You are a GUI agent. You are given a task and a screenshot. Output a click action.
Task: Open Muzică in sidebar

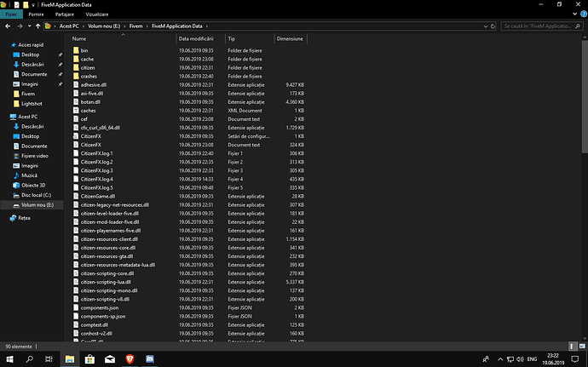[x=29, y=175]
